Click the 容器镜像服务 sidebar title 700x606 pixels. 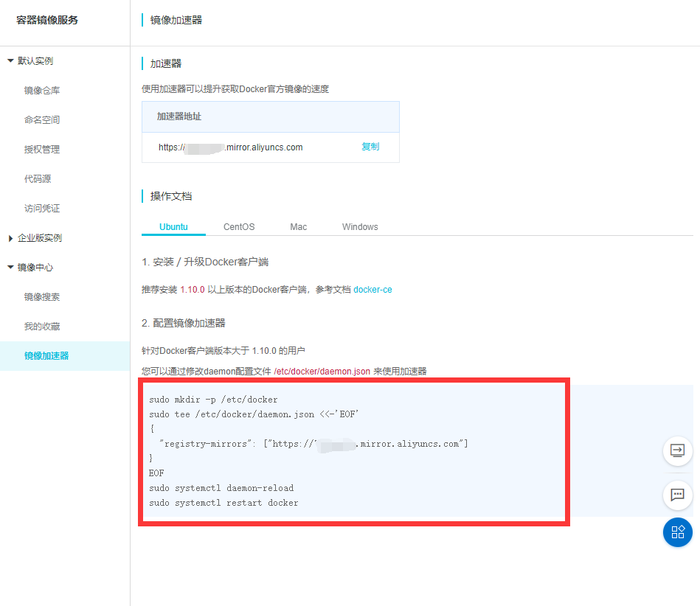pos(47,20)
